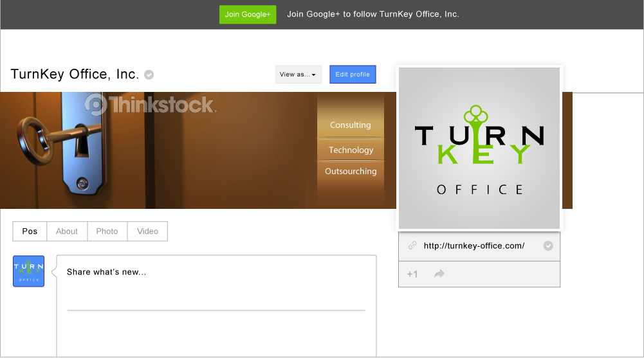
Task: Click the share arrow icon
Action: 439,274
